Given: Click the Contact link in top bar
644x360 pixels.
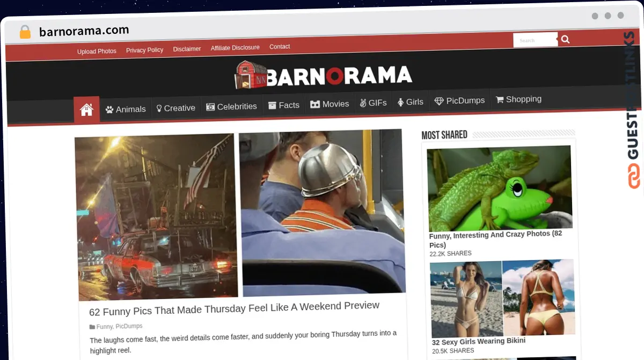Looking at the screenshot, I should (280, 47).
